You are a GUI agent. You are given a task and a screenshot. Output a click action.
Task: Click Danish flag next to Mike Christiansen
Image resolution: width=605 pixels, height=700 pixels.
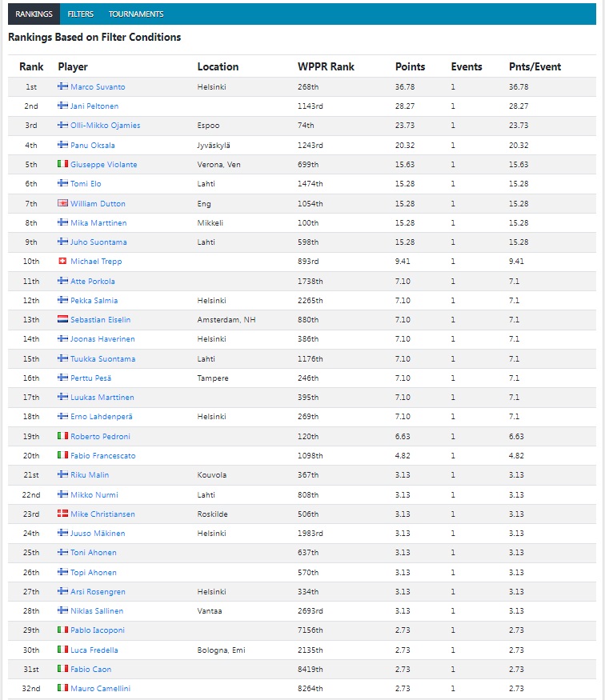pyautogui.click(x=62, y=514)
